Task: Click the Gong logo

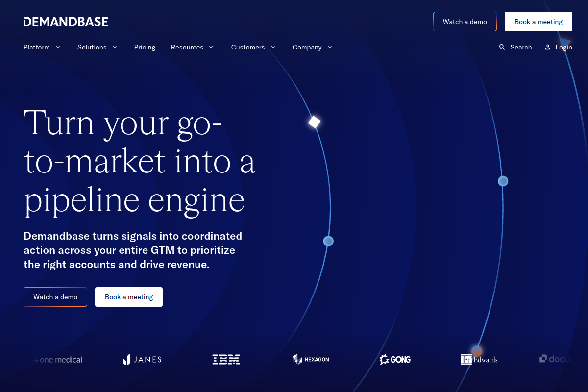Action: pyautogui.click(x=395, y=360)
